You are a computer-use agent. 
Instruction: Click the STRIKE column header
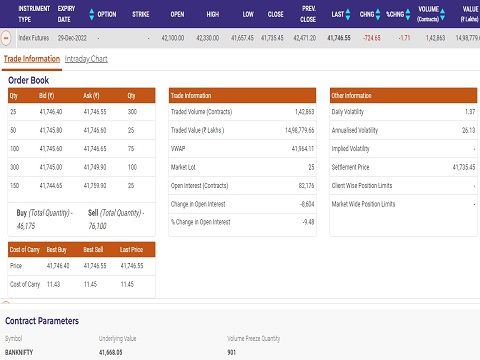(x=140, y=14)
